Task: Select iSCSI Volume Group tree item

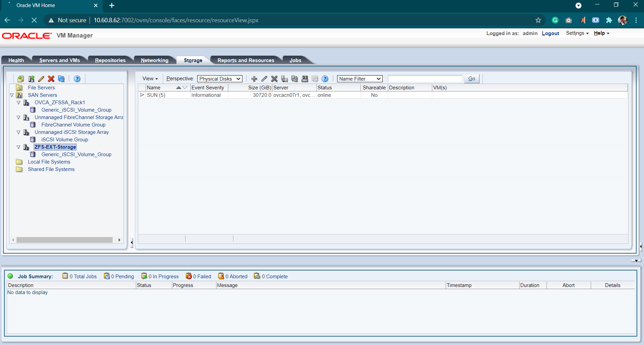Action: tap(65, 140)
